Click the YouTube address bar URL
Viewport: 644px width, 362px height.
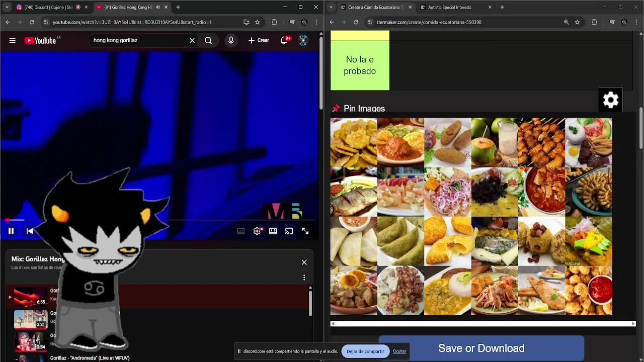132,22
